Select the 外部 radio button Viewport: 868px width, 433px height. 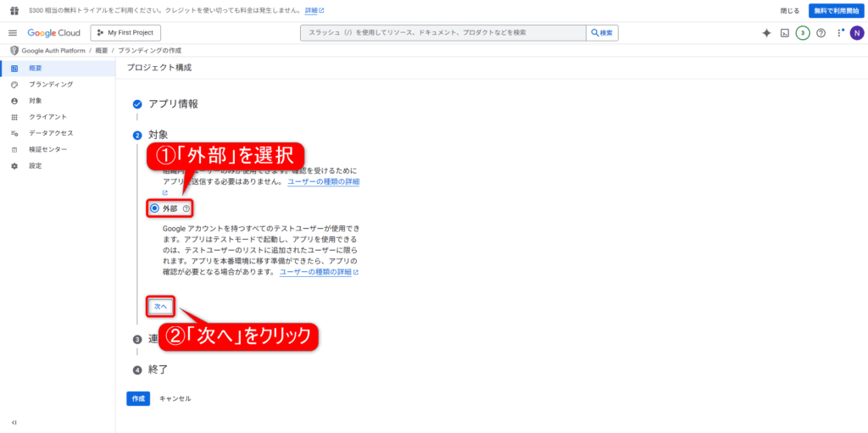tap(154, 208)
